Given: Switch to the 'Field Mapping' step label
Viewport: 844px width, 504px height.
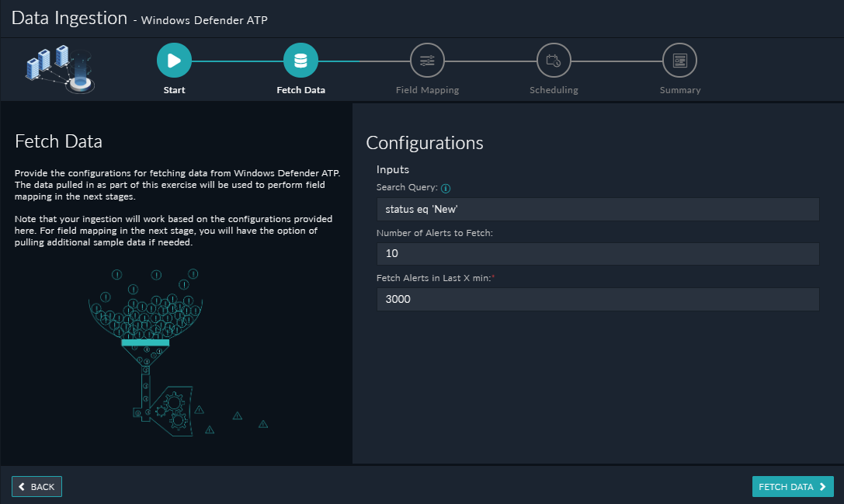Looking at the screenshot, I should point(427,90).
